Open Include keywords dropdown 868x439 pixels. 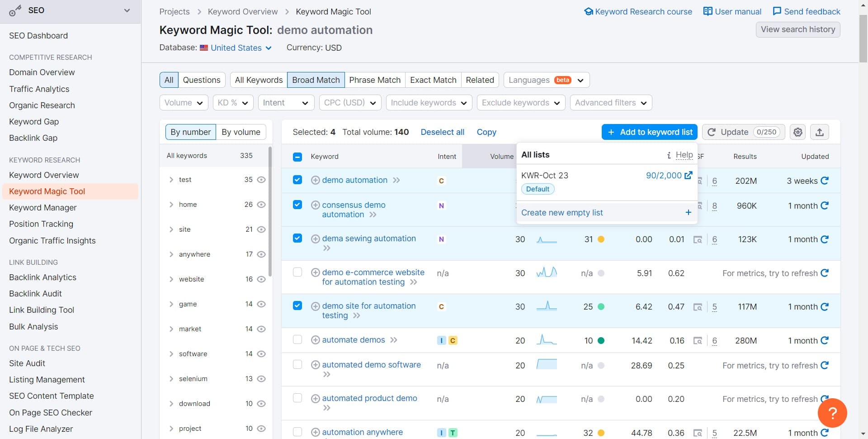tap(429, 103)
